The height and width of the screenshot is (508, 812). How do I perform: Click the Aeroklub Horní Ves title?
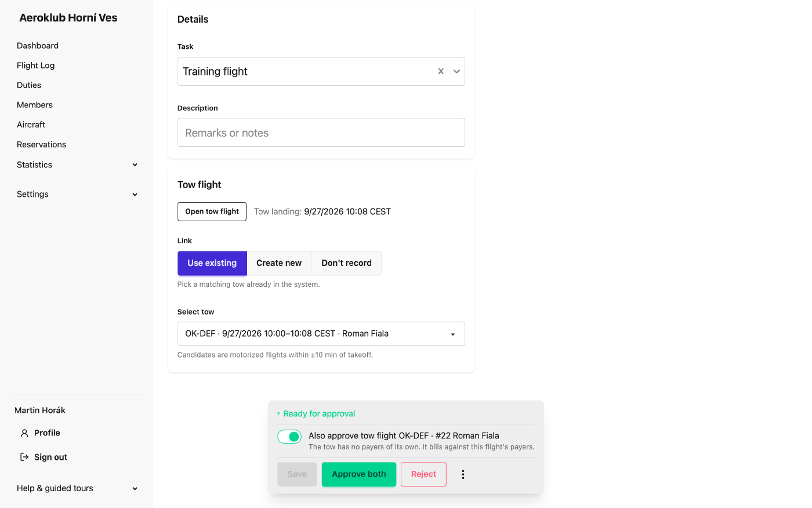68,18
